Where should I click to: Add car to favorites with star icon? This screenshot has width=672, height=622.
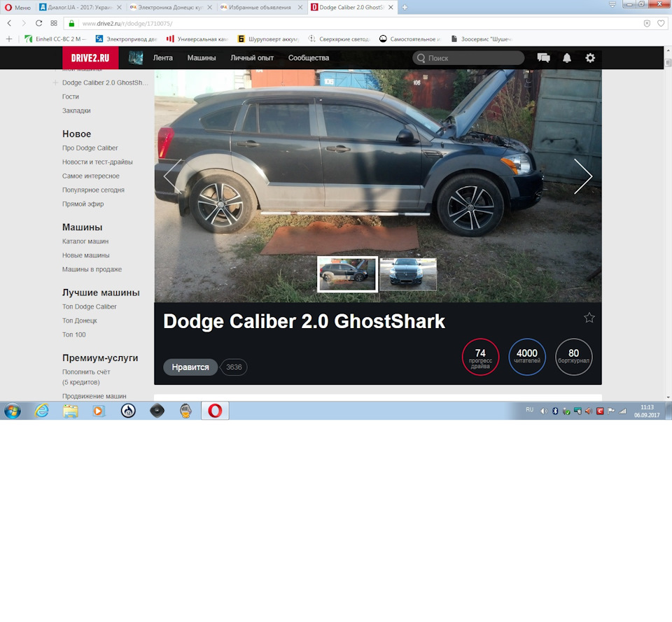pyautogui.click(x=589, y=318)
